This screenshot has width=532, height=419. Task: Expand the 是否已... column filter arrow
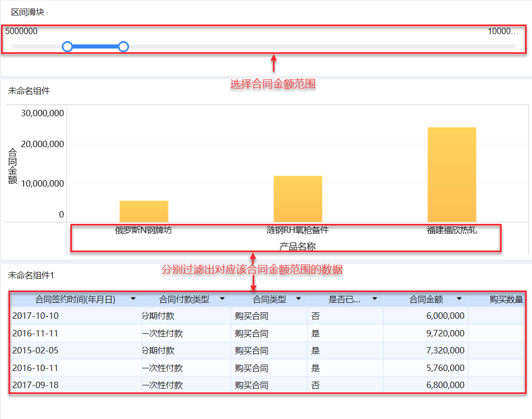click(375, 299)
